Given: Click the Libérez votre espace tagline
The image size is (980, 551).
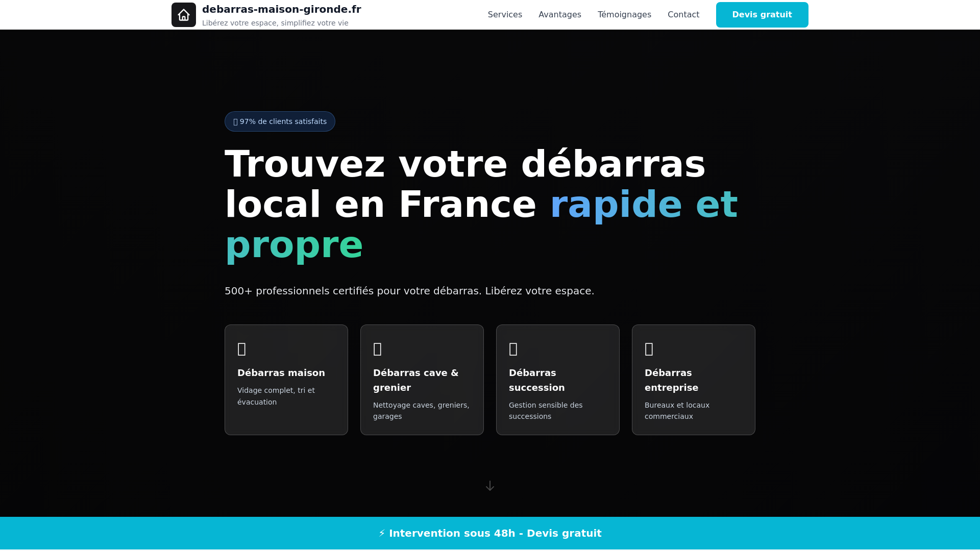Looking at the screenshot, I should coord(276,22).
